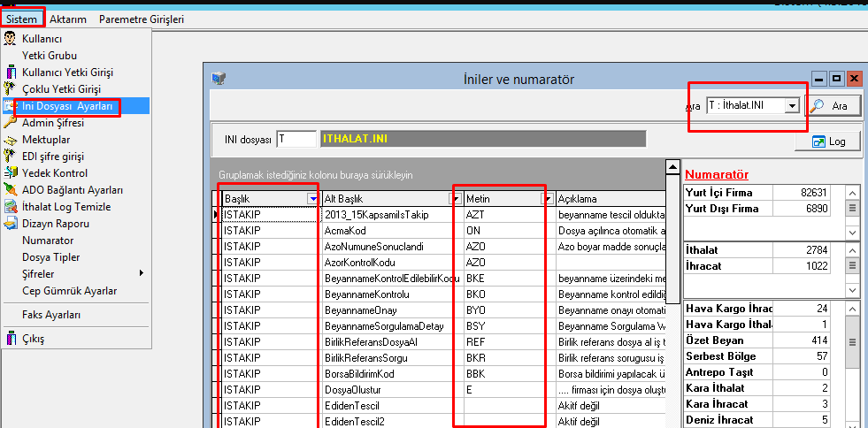The height and width of the screenshot is (428, 868).
Task: Click the Mektuplar envelope icon
Action: (11, 140)
